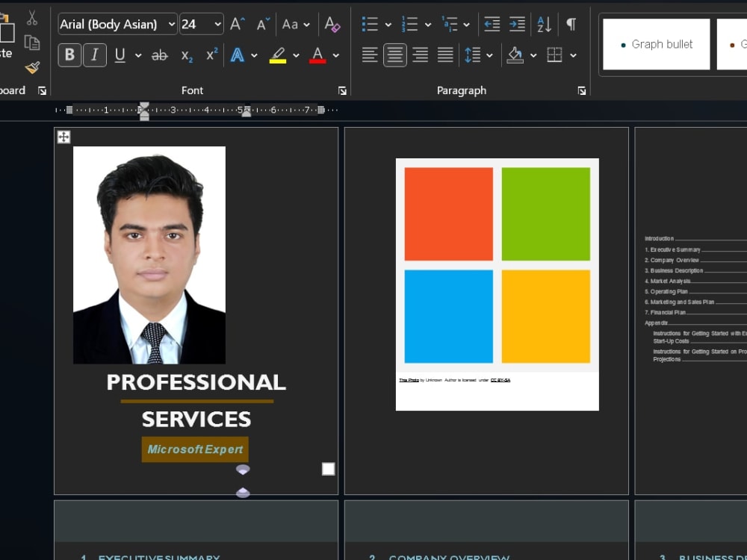This screenshot has width=747, height=560.
Task: Apply multilevel list
Action: [x=449, y=24]
